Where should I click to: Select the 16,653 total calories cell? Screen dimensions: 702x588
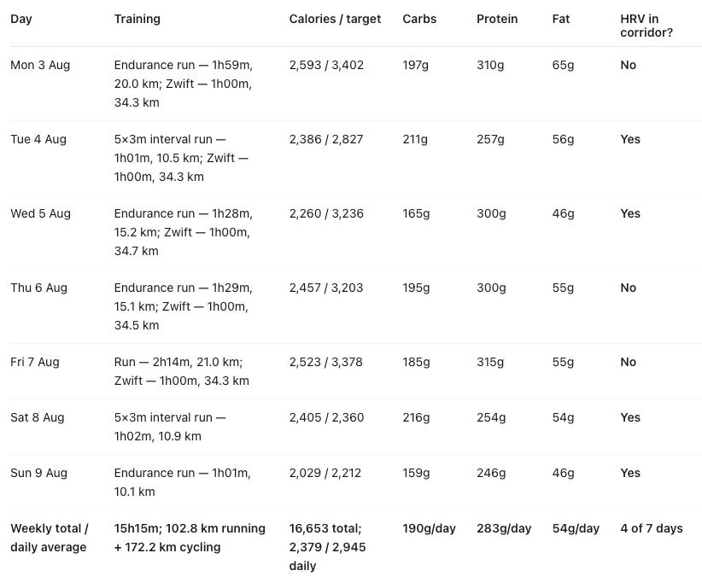pyautogui.click(x=327, y=547)
